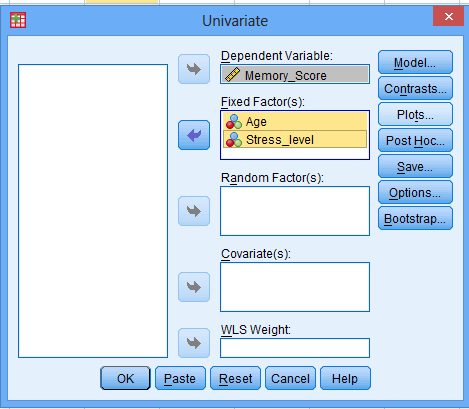The width and height of the screenshot is (469, 409).
Task: Reset the Univariate dialog settings
Action: click(x=235, y=378)
